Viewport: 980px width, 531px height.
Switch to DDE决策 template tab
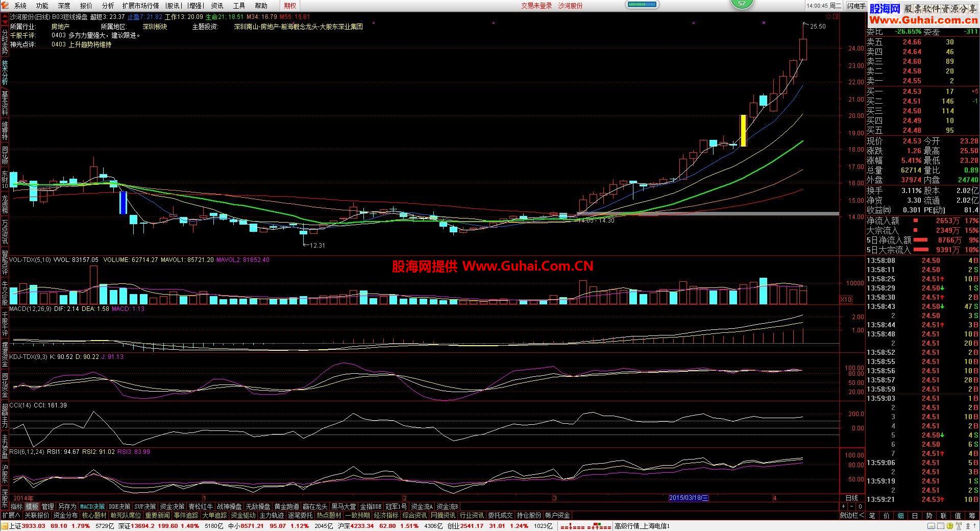119,506
